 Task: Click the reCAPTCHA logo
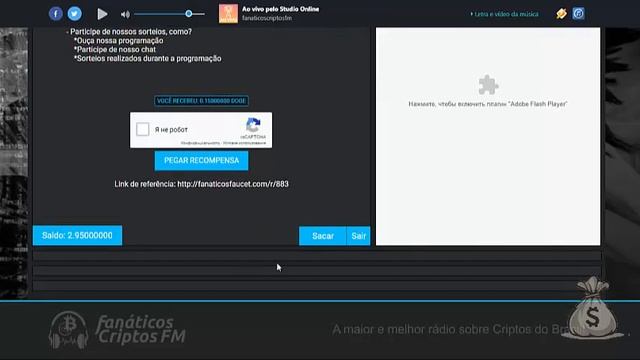[253, 125]
